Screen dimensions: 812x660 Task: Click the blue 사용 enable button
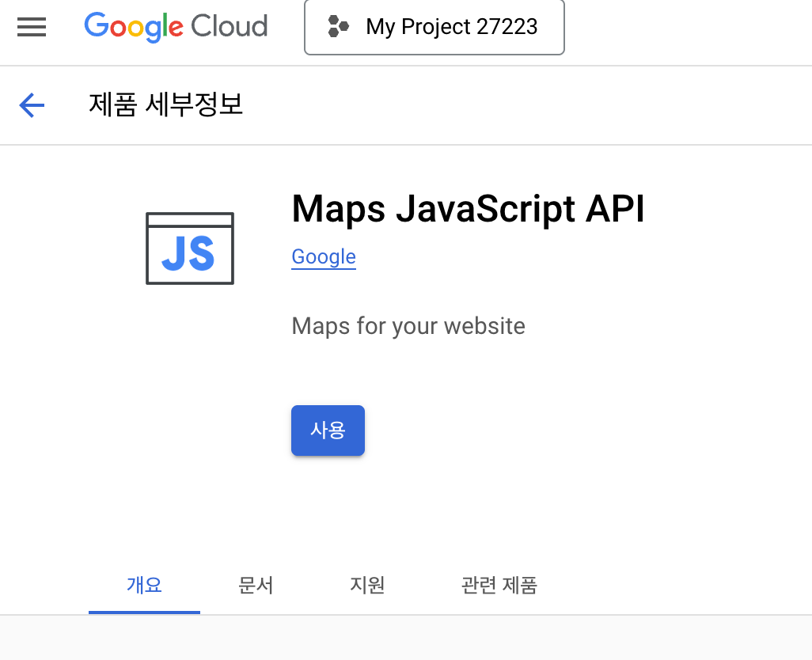point(328,431)
